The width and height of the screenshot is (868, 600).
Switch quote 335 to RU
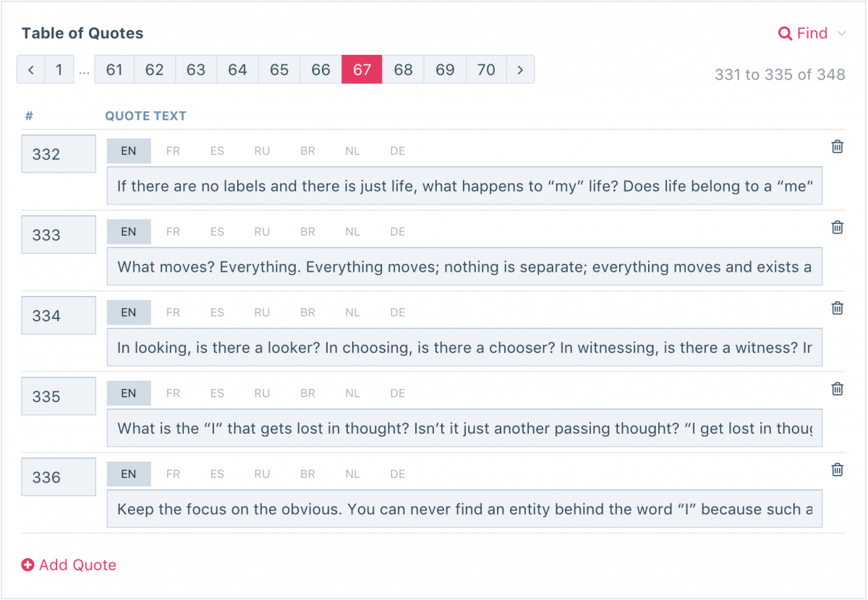[x=262, y=393]
